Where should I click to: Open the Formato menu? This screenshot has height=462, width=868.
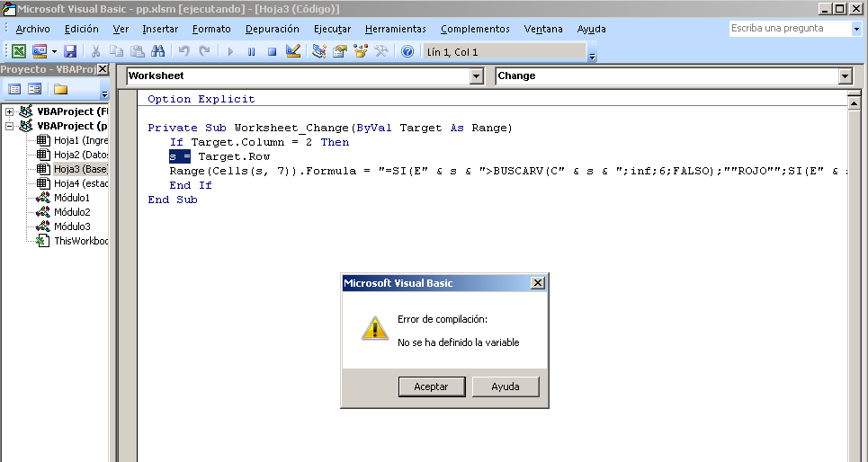pos(211,29)
